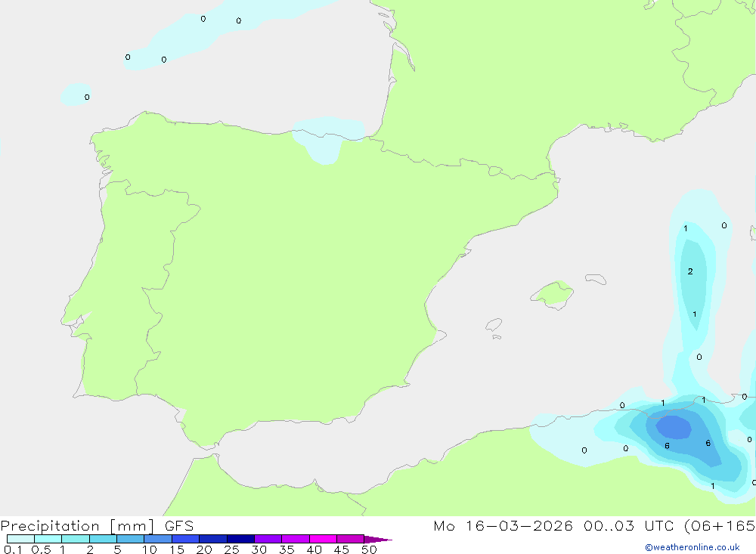
Task: Click the '20' legend tick label
Action: [x=204, y=549]
